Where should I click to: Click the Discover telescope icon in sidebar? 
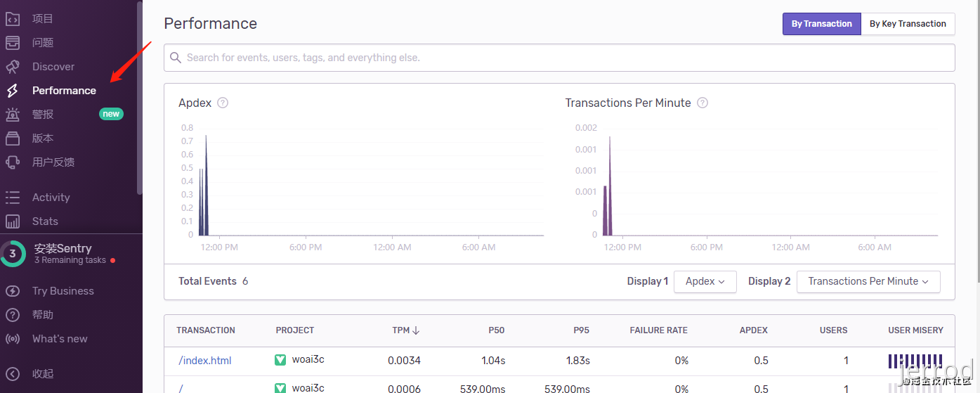click(x=13, y=67)
